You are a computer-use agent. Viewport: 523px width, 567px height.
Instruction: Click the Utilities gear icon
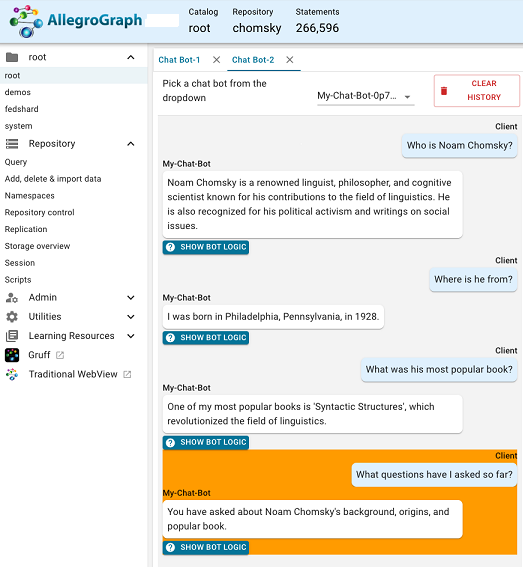[x=12, y=317]
